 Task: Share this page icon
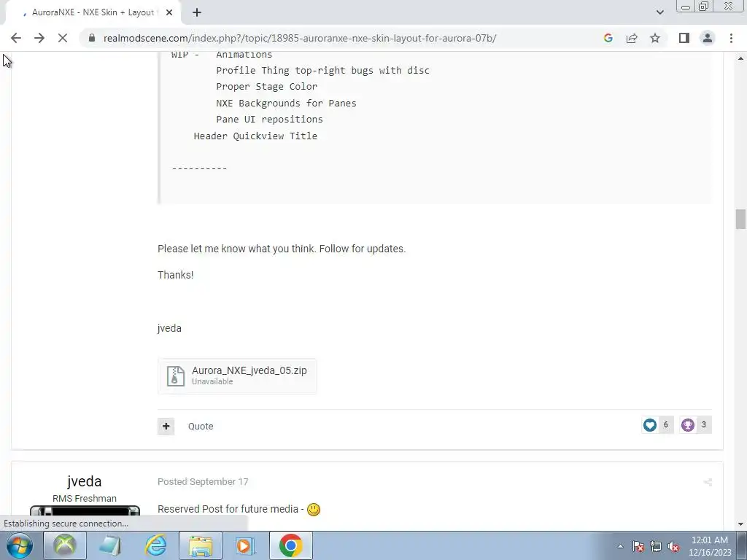(632, 38)
